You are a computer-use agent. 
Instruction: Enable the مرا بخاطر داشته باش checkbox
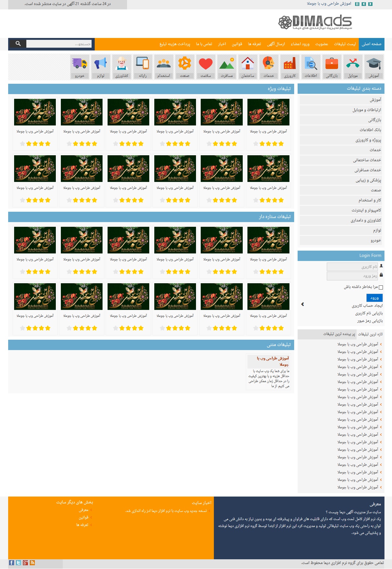click(381, 287)
